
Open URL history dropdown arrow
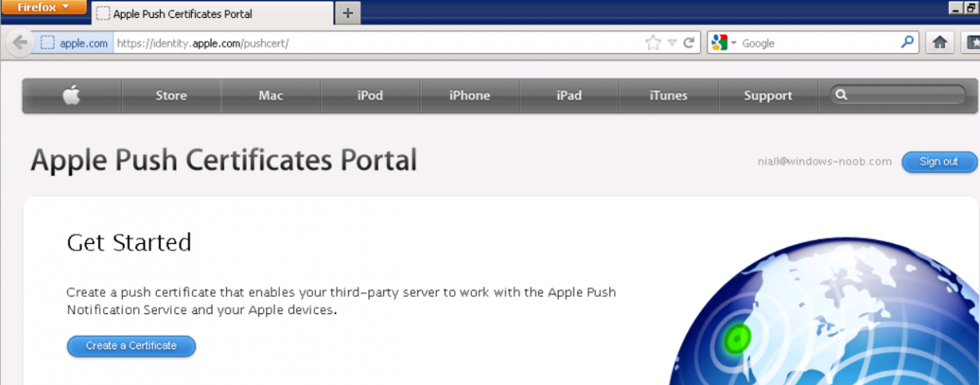pyautogui.click(x=672, y=43)
